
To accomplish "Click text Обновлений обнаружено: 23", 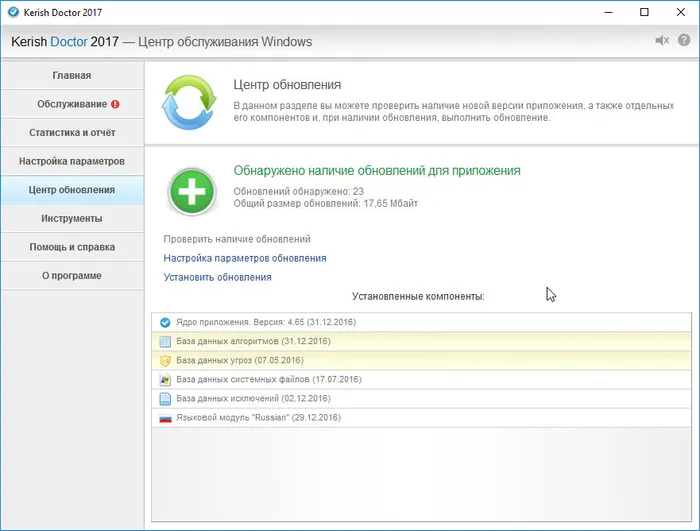I will coord(299,192).
